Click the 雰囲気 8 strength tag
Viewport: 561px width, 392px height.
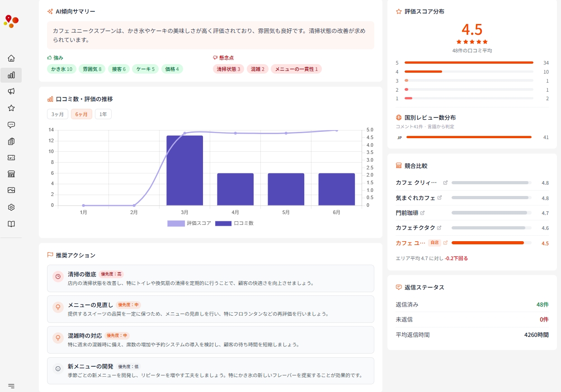point(92,69)
